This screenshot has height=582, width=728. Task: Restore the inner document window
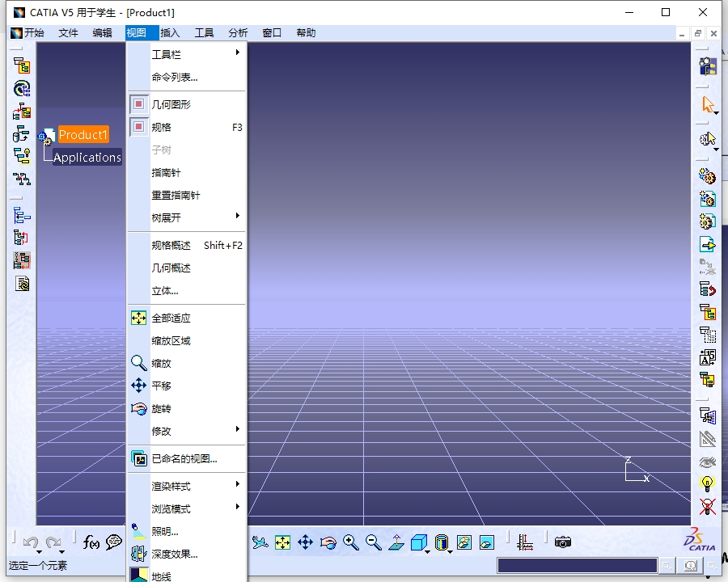(697, 33)
